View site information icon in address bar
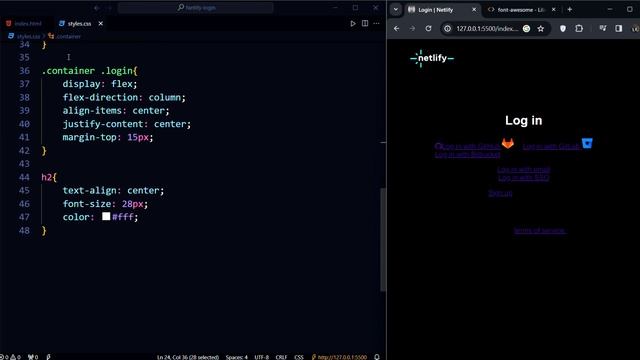This screenshot has height=360, width=640. (x=448, y=29)
